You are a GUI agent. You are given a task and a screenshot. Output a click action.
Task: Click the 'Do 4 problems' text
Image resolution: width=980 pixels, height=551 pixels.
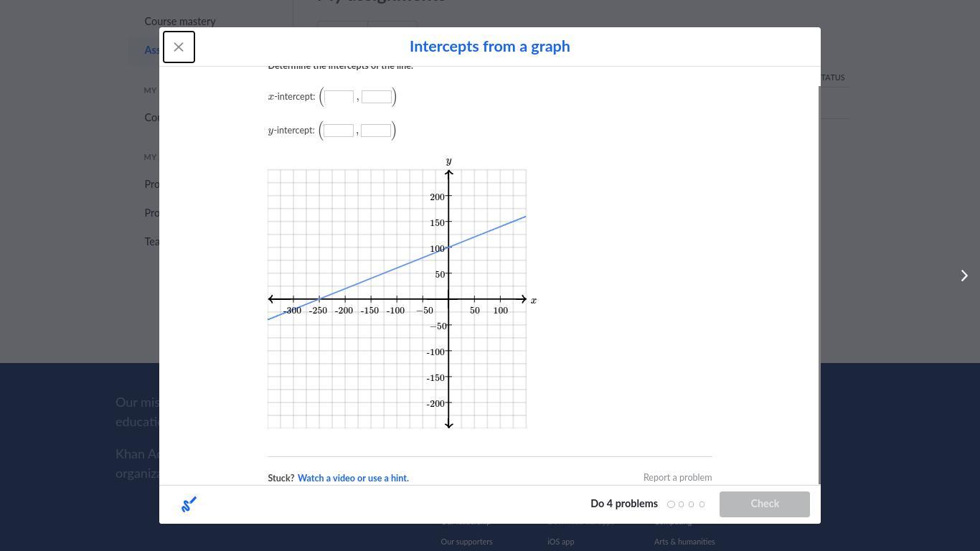click(x=624, y=504)
